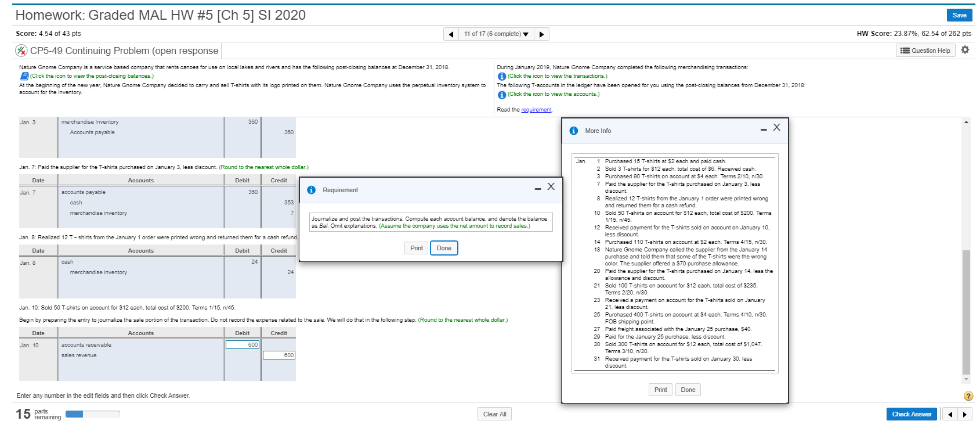Open 'Click the icon to view the transactions' link
The image size is (980, 428).
pyautogui.click(x=558, y=76)
